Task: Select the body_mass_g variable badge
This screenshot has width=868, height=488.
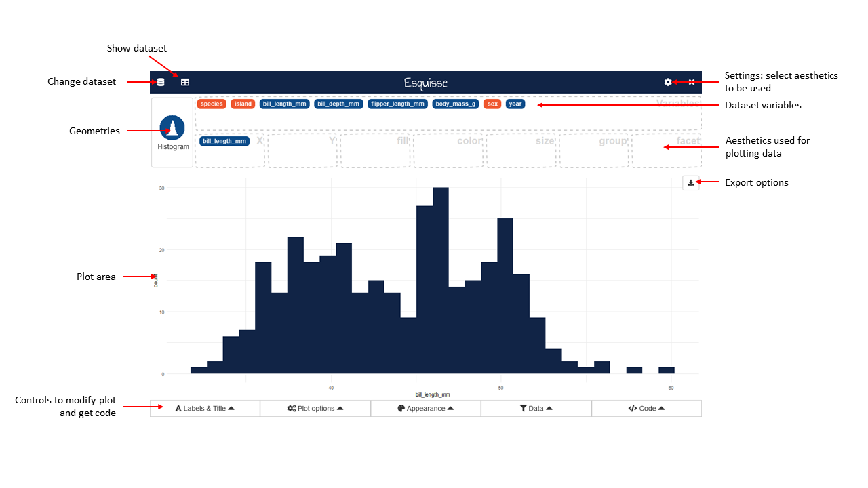Action: coord(456,104)
